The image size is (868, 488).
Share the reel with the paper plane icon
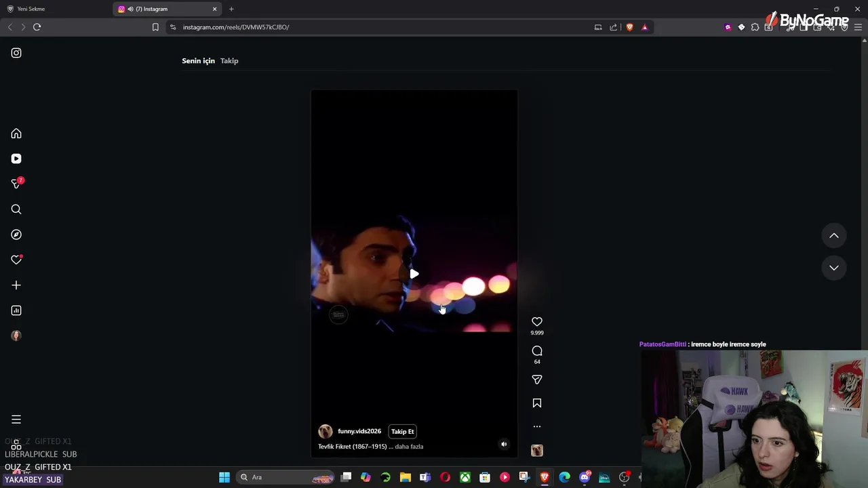[x=537, y=380]
